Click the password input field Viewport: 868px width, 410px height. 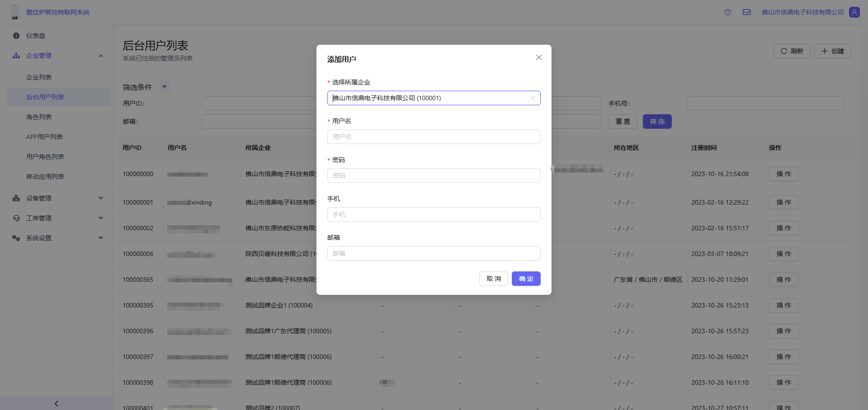434,176
